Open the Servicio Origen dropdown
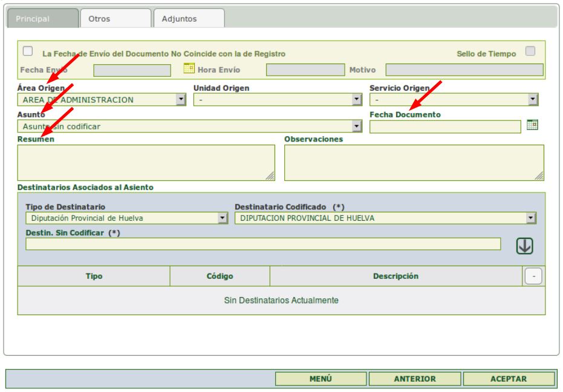Screen dimensions: 563x392 pos(454,100)
